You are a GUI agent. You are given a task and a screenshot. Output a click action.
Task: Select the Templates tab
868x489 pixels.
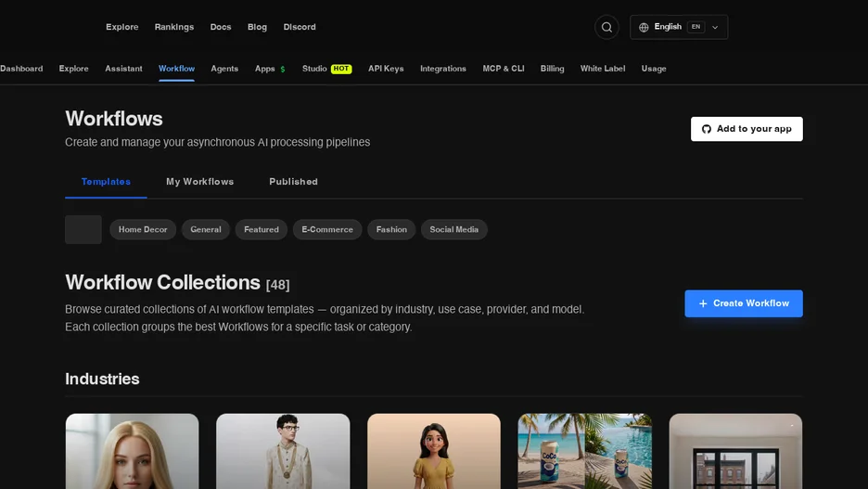[106, 182]
